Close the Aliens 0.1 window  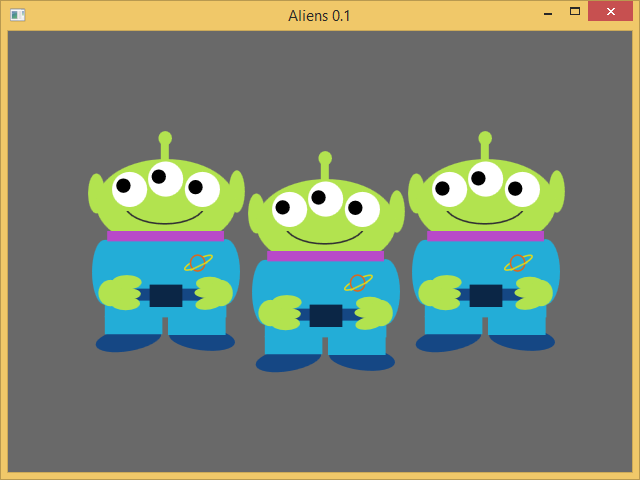pyautogui.click(x=611, y=11)
